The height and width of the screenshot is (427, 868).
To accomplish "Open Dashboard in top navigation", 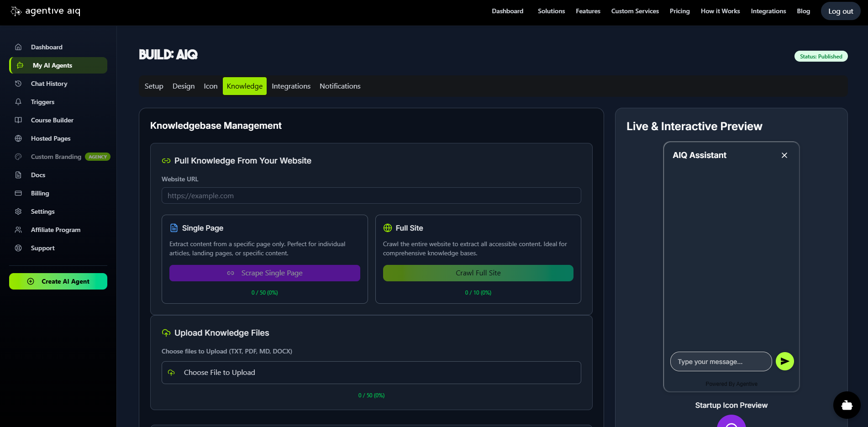I will point(507,11).
